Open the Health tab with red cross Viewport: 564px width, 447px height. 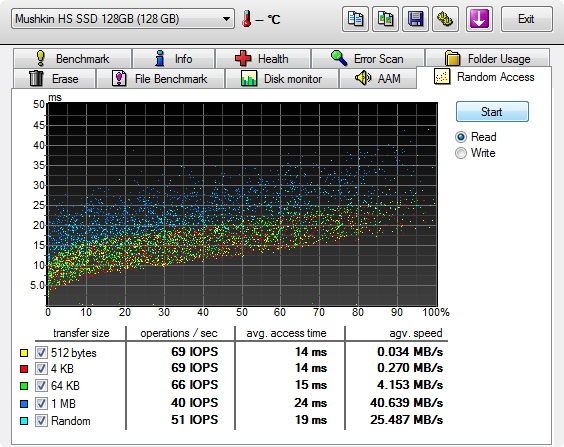pyautogui.click(x=263, y=58)
